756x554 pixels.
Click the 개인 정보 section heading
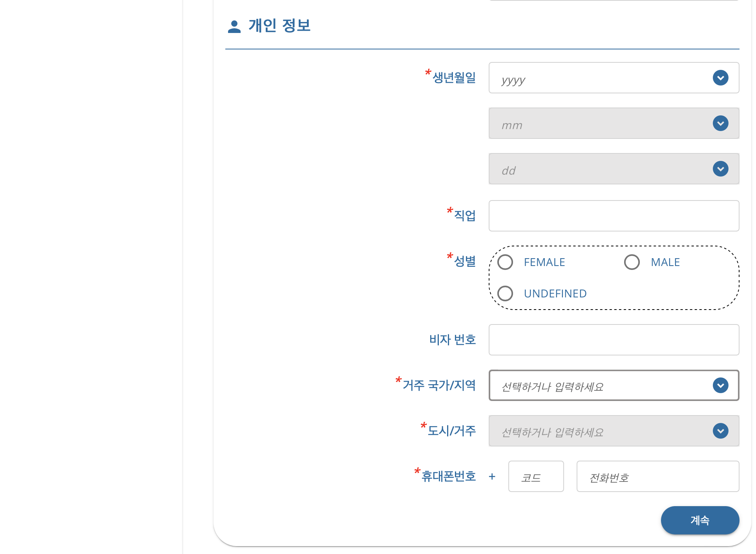pos(279,26)
